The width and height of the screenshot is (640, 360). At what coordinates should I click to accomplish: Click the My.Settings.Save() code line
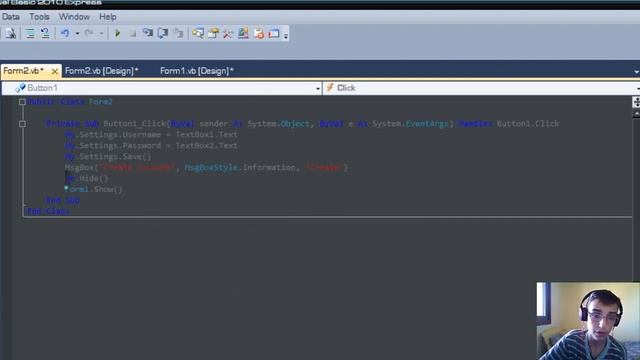(108, 157)
